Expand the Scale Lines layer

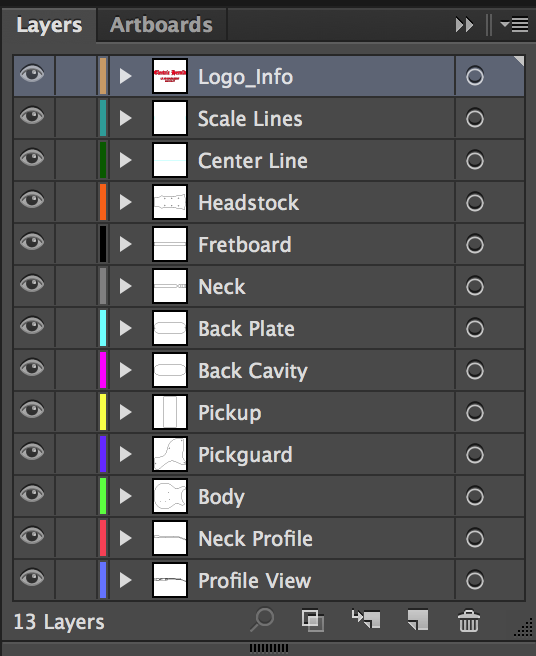point(126,118)
